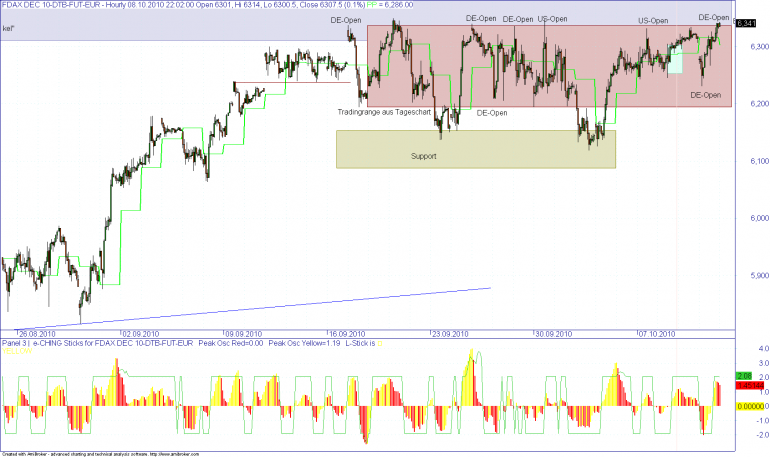Click the DE-Open label left of the red range box

point(346,20)
